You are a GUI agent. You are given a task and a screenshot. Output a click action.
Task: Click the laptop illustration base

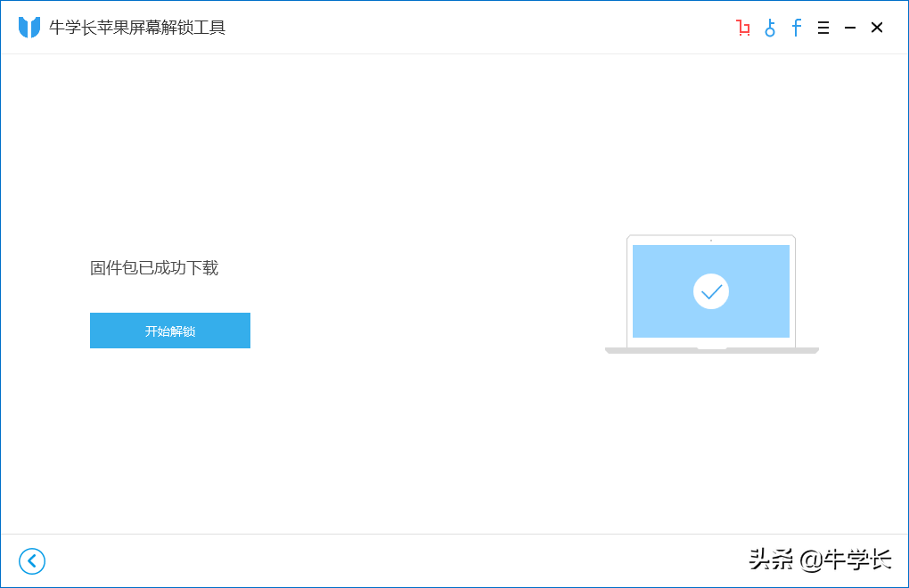point(712,350)
